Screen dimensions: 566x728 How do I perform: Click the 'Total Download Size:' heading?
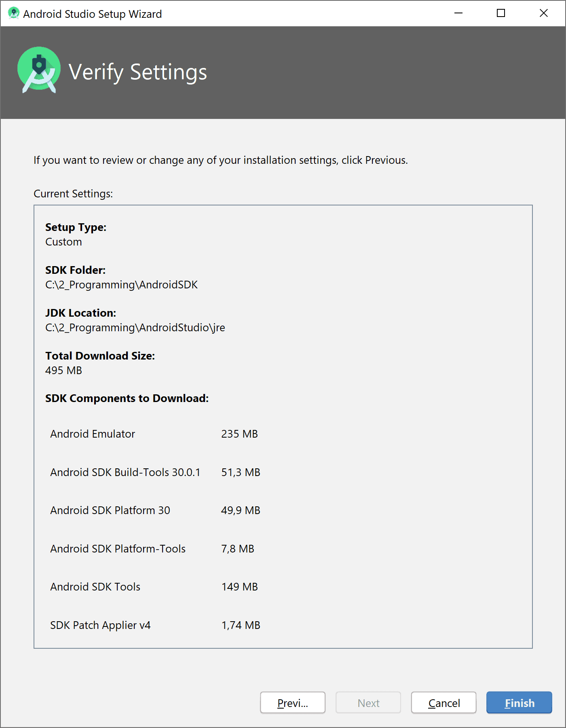(x=100, y=356)
